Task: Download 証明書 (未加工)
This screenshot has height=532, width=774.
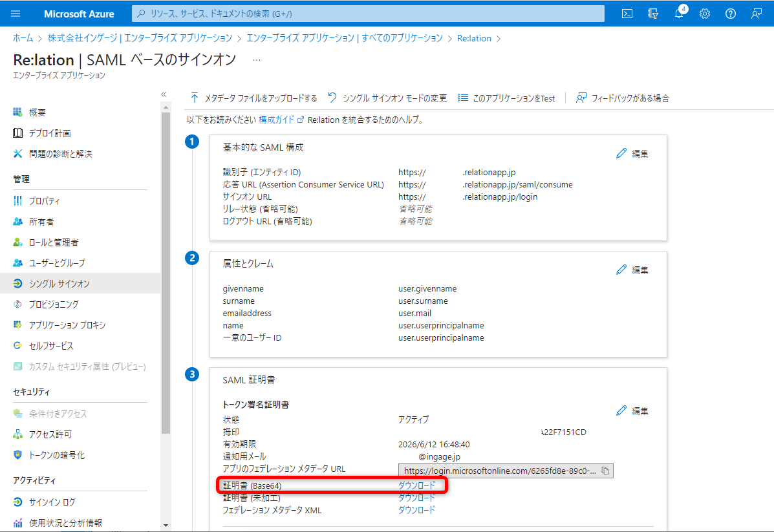Action: click(x=417, y=498)
